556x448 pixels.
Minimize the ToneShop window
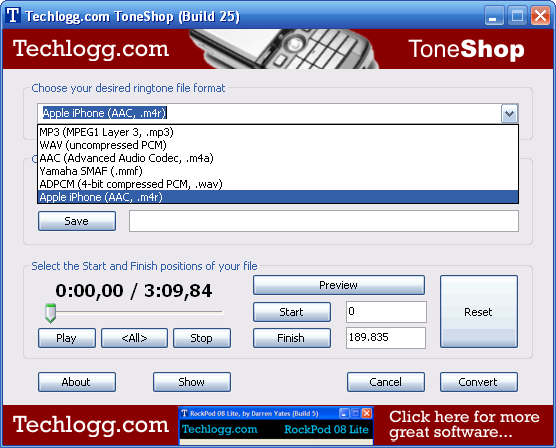click(x=494, y=16)
